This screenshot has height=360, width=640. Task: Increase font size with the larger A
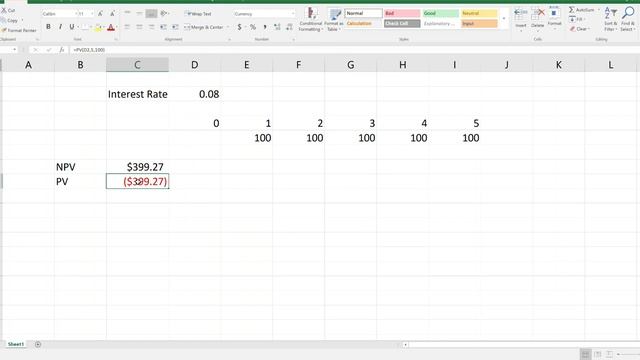click(x=100, y=14)
